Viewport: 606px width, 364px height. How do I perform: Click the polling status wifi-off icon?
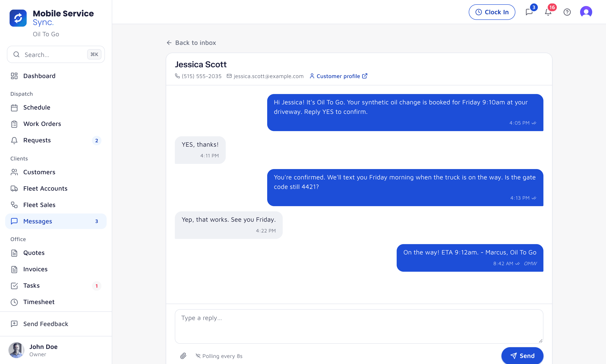(198, 356)
